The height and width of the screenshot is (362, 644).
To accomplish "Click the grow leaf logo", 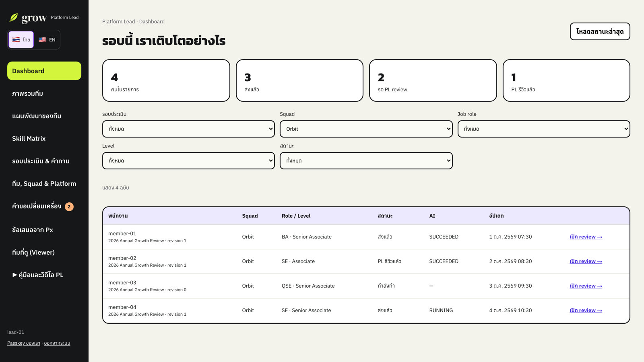I will [14, 18].
